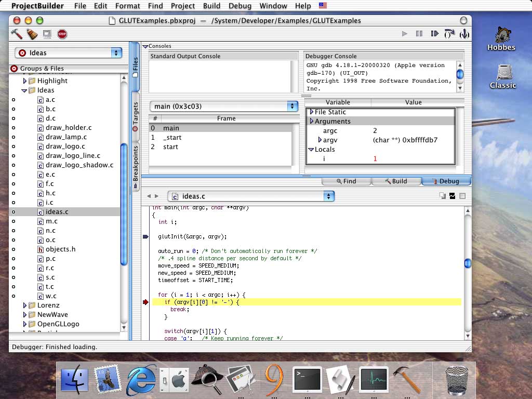The image size is (532, 399).
Task: Click the debugger Pause icon
Action: pos(419,34)
